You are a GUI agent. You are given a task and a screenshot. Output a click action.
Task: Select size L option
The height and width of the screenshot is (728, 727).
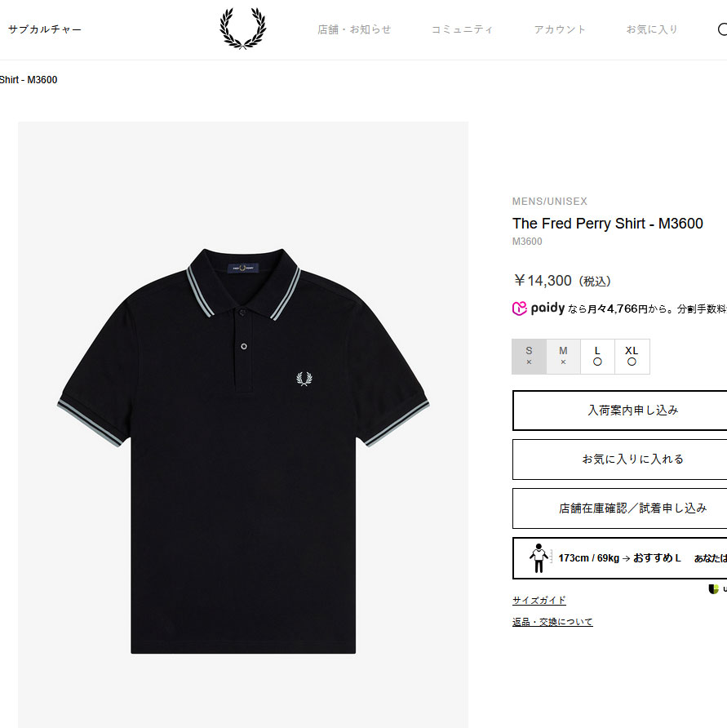[x=597, y=357]
